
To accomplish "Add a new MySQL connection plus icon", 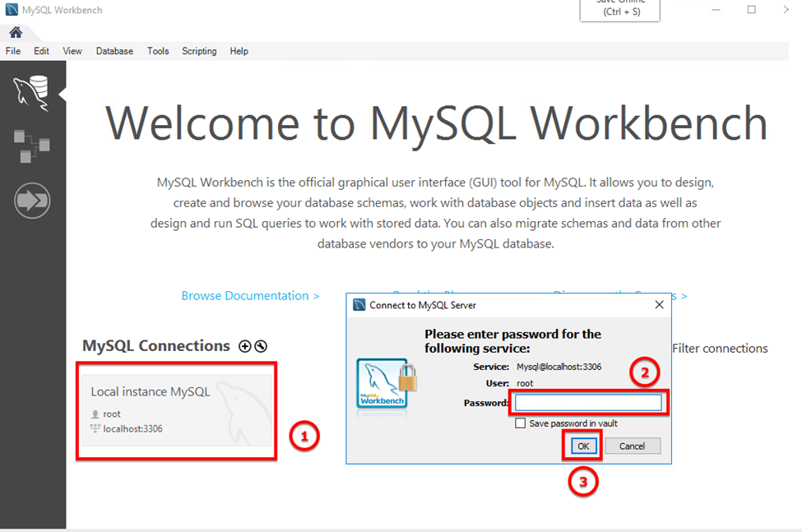I will pyautogui.click(x=245, y=346).
